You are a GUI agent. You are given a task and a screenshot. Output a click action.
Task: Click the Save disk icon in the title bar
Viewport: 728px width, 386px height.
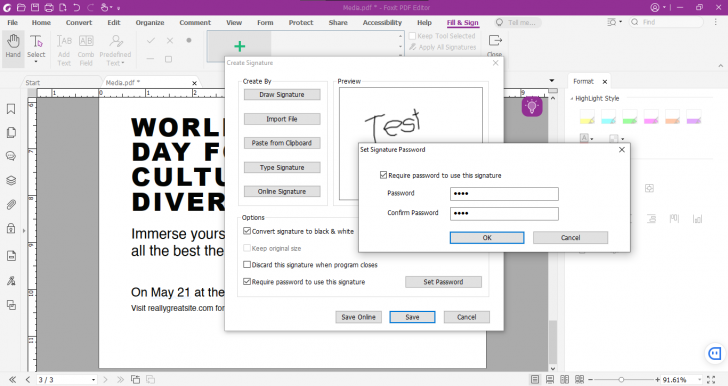click(x=35, y=7)
